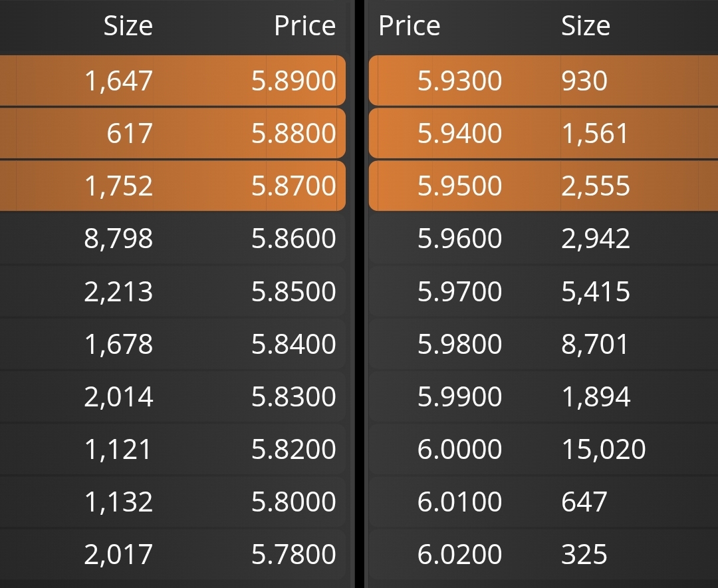This screenshot has height=588, width=718.
Task: Click the ask price 5.9700
Action: (x=459, y=291)
